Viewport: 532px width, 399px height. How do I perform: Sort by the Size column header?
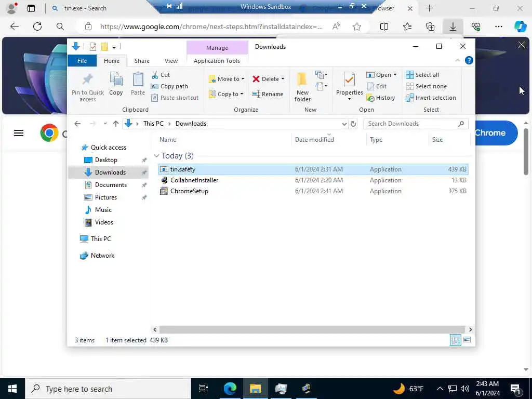point(437,139)
